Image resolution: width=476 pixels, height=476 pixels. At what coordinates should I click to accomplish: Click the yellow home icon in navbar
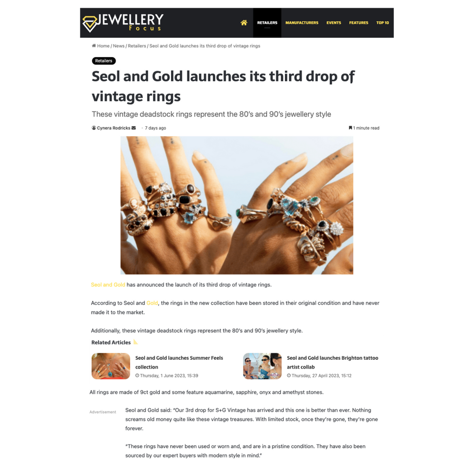pyautogui.click(x=244, y=23)
